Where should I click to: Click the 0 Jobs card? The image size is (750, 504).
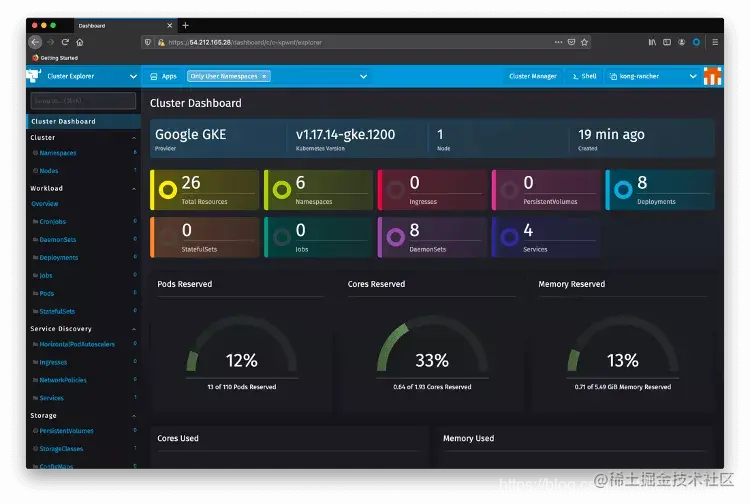319,238
